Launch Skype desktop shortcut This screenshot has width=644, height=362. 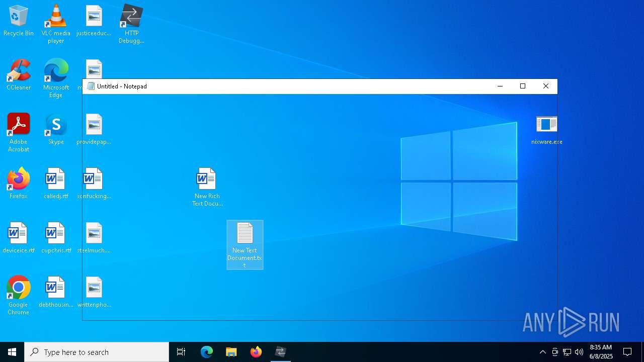tap(56, 130)
